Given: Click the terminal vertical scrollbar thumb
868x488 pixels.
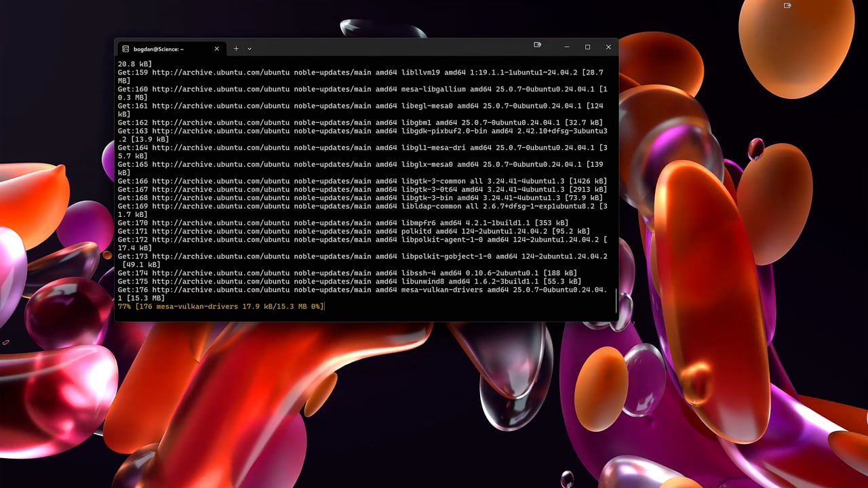Looking at the screenshot, I should tap(616, 300).
